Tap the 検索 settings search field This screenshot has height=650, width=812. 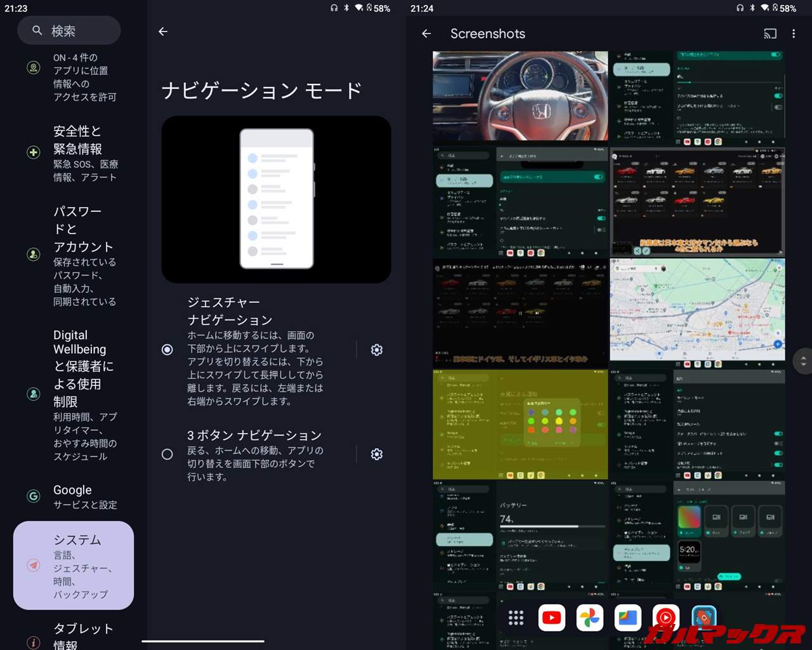[69, 30]
